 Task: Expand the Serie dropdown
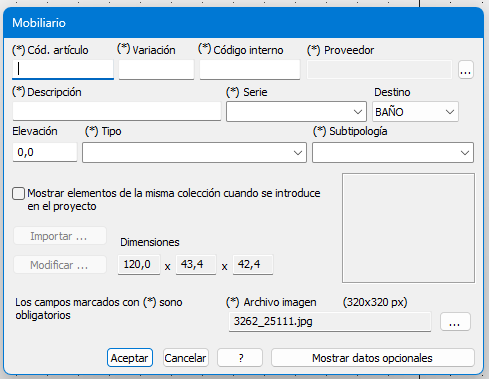[x=296, y=112]
